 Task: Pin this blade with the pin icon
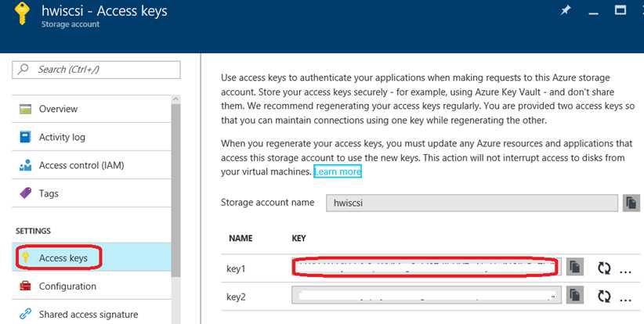coord(566,10)
